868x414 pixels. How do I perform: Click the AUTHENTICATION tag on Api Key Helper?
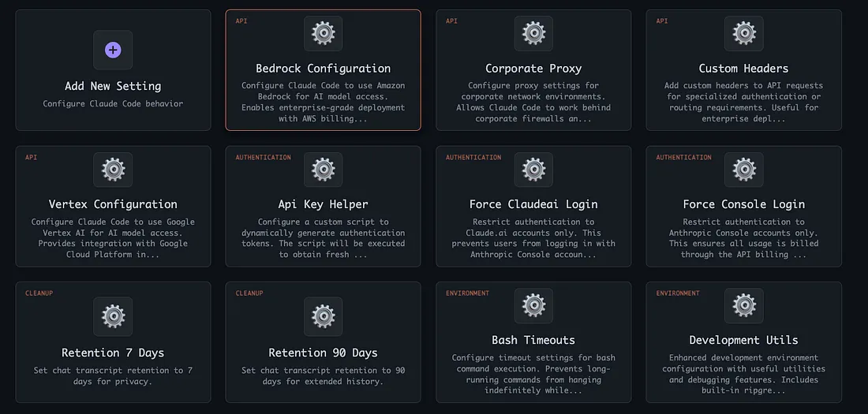(x=263, y=157)
